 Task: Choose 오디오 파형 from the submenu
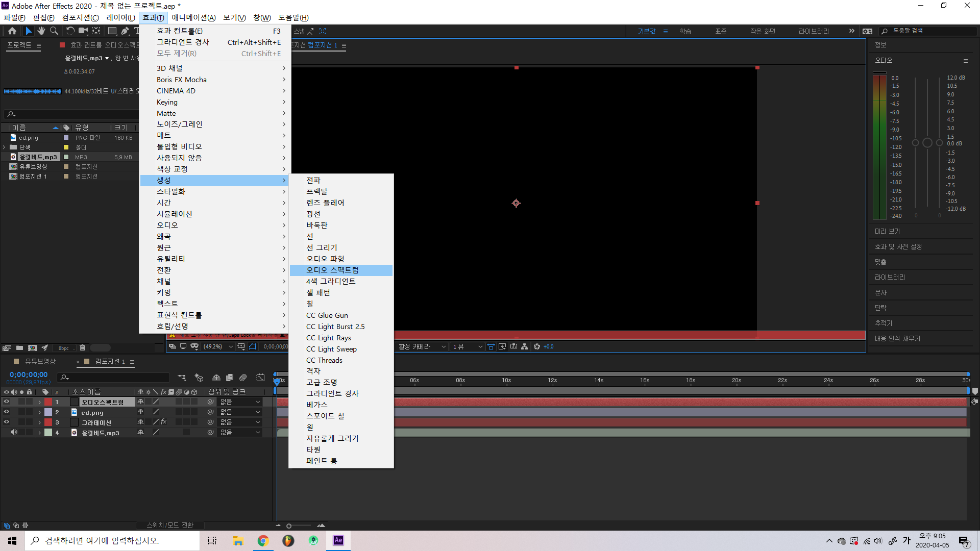[341, 259]
